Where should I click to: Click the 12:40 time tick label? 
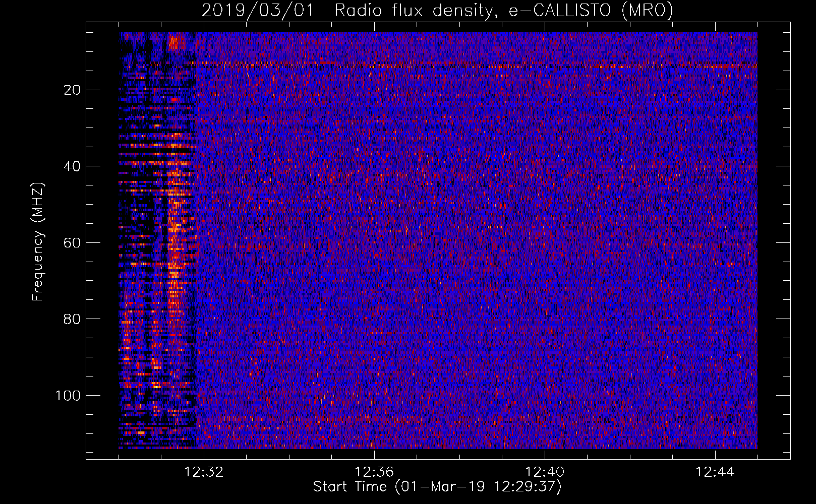pyautogui.click(x=545, y=472)
